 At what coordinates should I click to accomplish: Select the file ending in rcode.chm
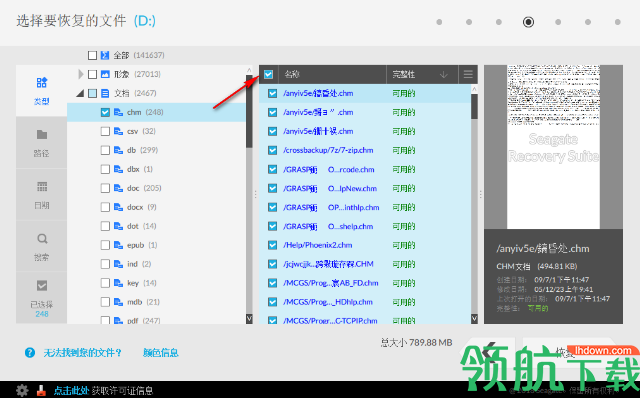pos(329,169)
